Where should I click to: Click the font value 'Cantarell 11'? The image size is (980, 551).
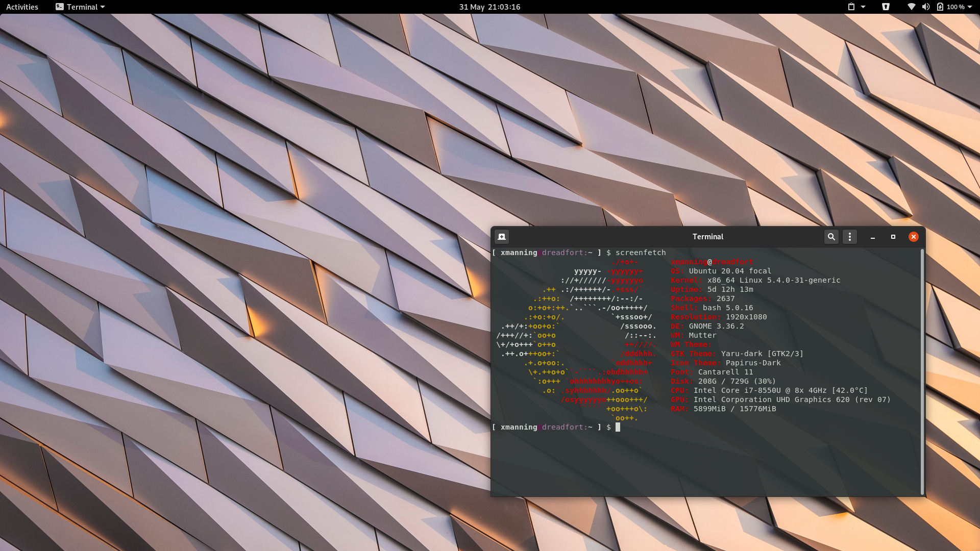[725, 372]
